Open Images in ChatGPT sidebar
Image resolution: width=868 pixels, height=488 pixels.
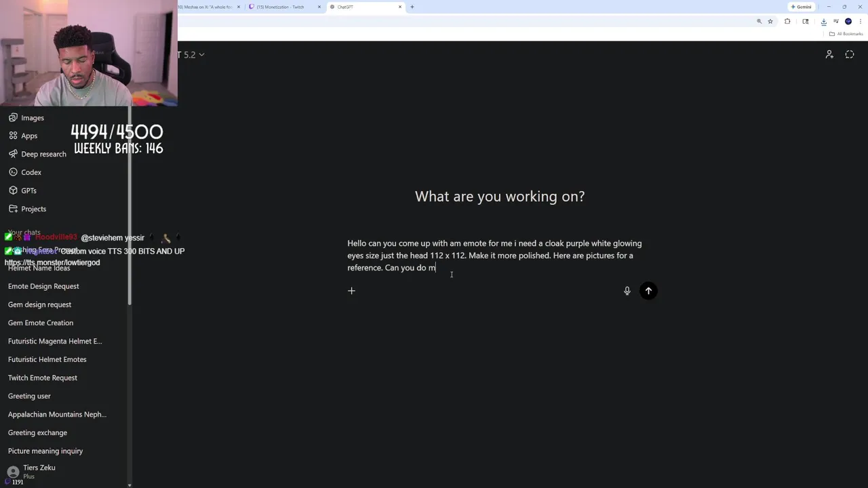[x=26, y=118]
